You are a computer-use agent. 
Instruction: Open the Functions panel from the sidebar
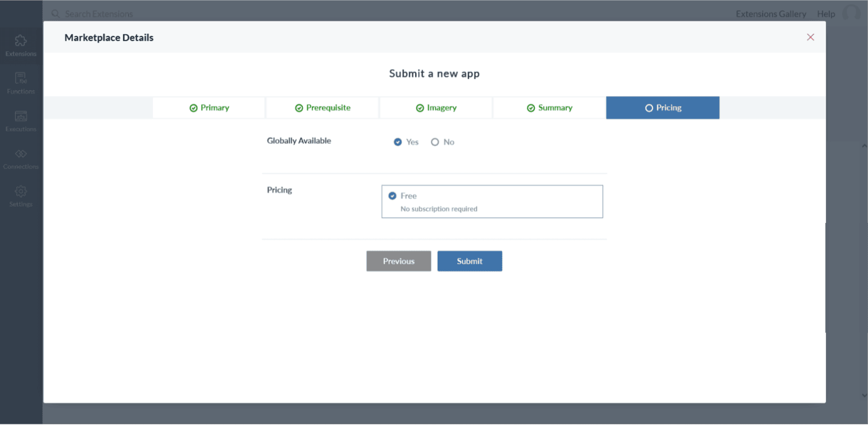[21, 83]
